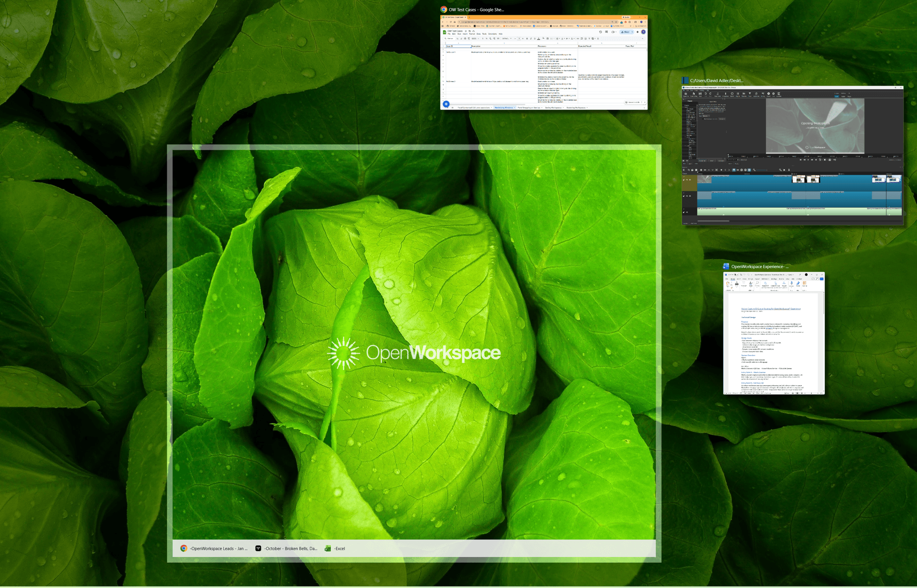Click the blue round button in Sheets thumbnail corner

446,104
